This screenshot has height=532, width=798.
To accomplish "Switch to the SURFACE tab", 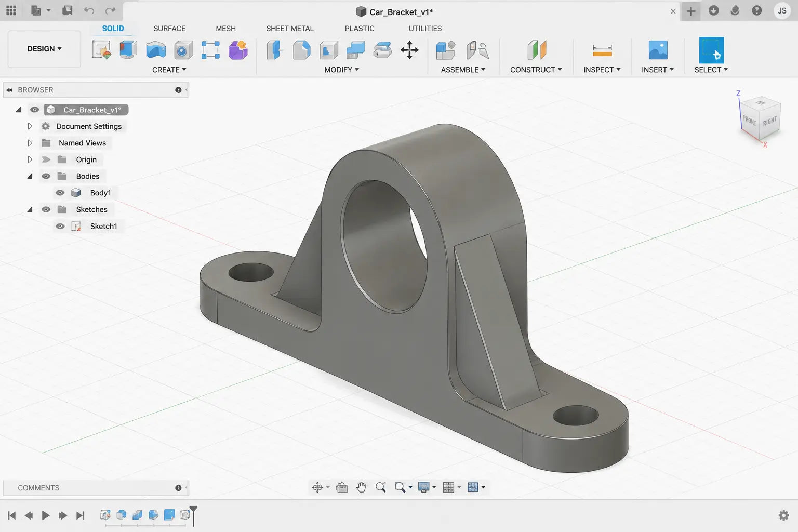I will [x=169, y=29].
